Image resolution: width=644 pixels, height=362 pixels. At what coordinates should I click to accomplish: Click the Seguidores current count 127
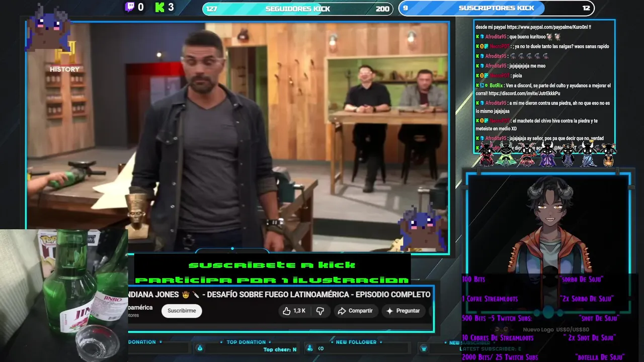212,9
